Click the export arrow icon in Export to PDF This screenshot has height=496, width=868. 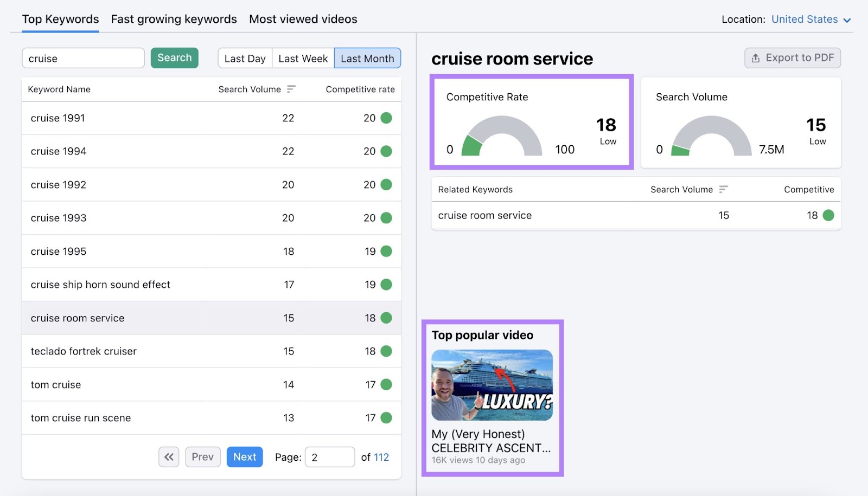[x=755, y=58]
